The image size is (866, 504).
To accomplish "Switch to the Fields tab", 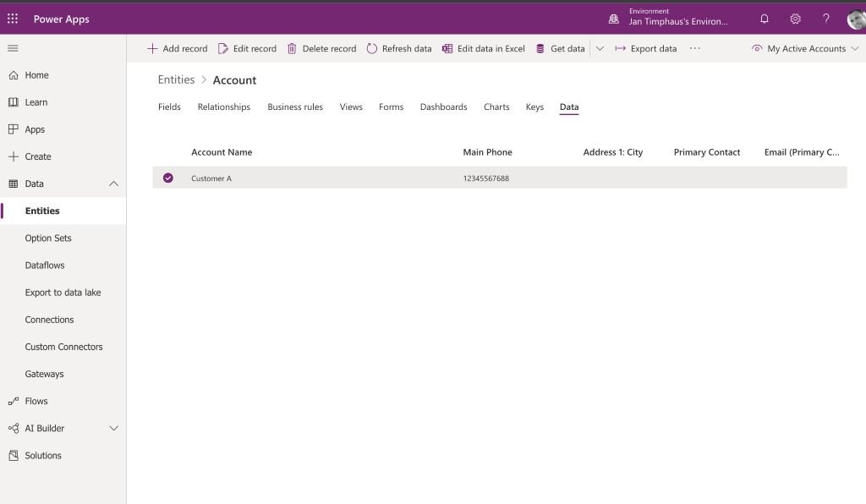I will pos(169,107).
